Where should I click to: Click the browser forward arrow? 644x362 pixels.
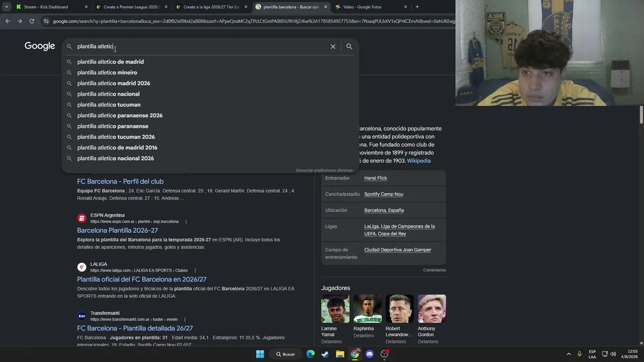click(20, 21)
